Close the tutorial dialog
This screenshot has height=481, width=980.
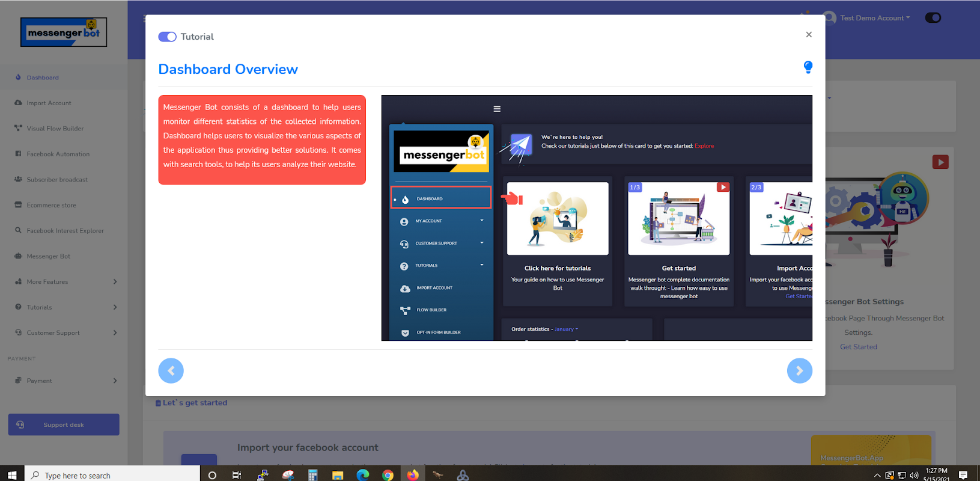click(x=809, y=35)
